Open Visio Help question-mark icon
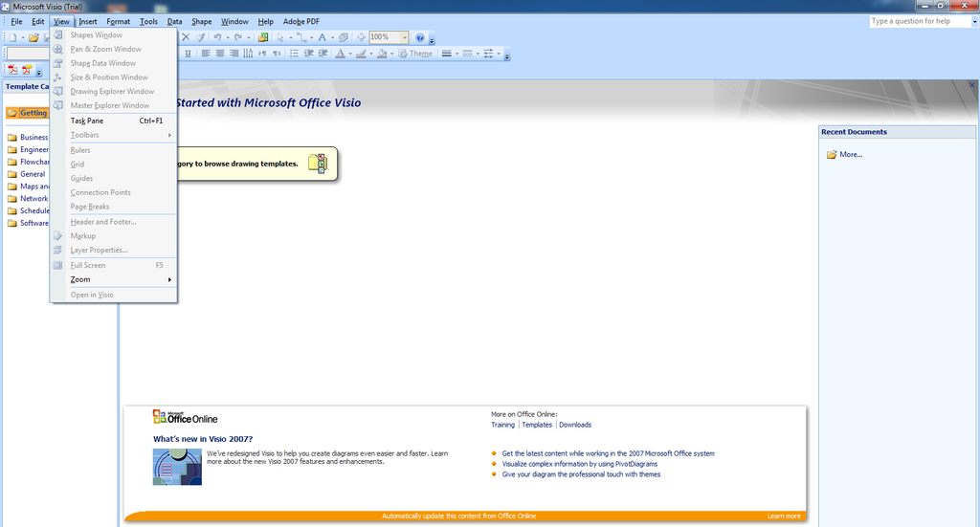 point(420,37)
